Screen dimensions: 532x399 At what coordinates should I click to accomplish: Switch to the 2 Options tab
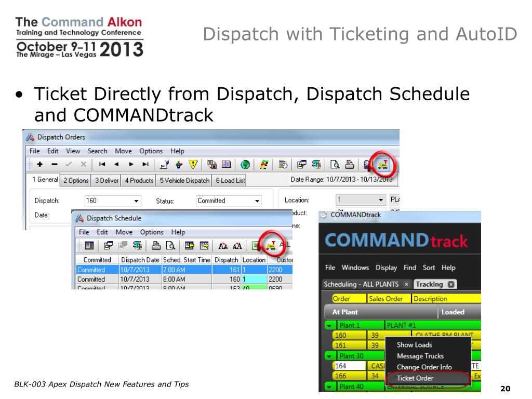76,180
